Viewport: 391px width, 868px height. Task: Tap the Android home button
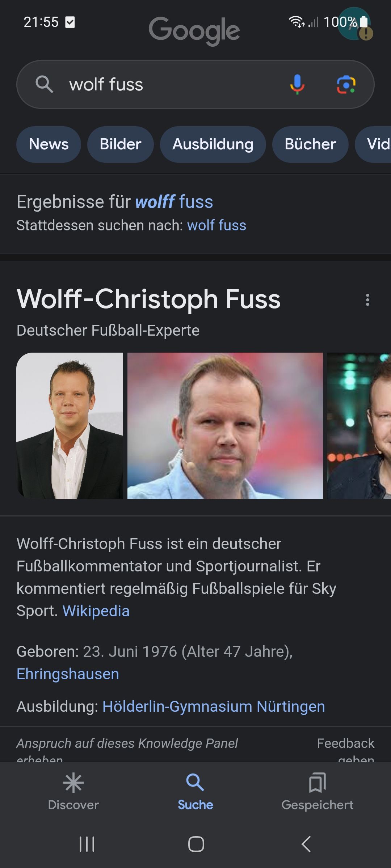click(x=196, y=844)
